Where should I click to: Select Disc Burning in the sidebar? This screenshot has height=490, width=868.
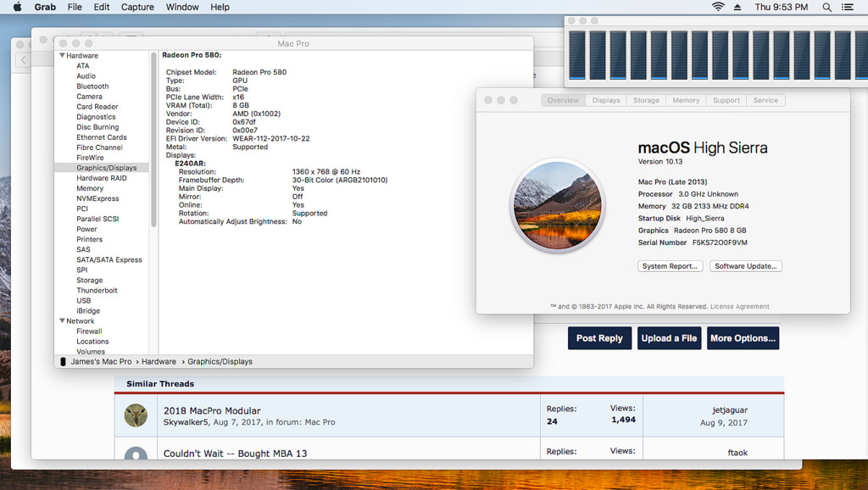click(97, 127)
